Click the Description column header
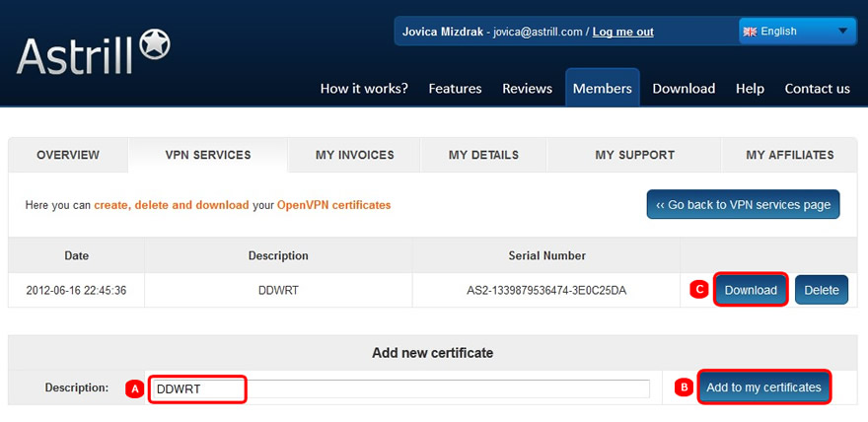 [278, 255]
